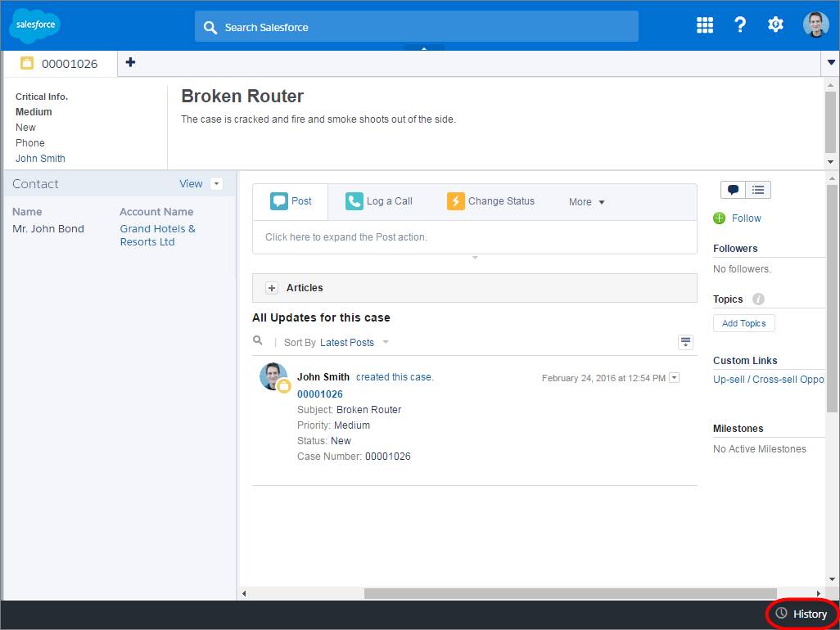840x630 pixels.
Task: Click the Broken Router case title
Action: (x=242, y=97)
